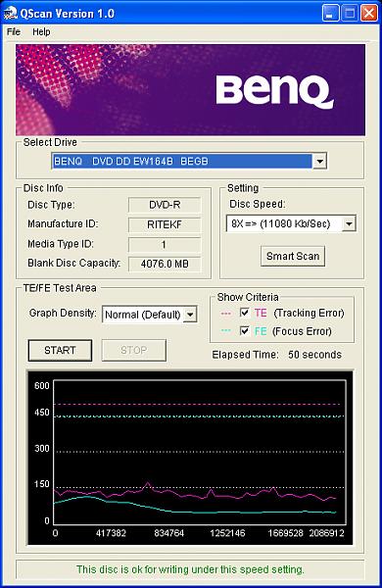Click the TE/FE graph plot area

pyautogui.click(x=200, y=452)
